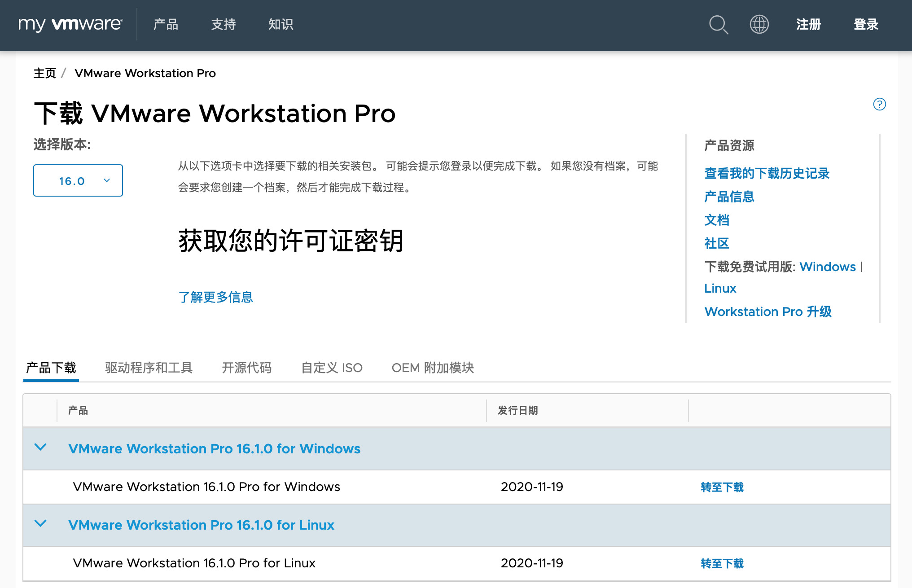Open the 16.0 version dropdown
The height and width of the screenshot is (588, 912).
coord(78,180)
